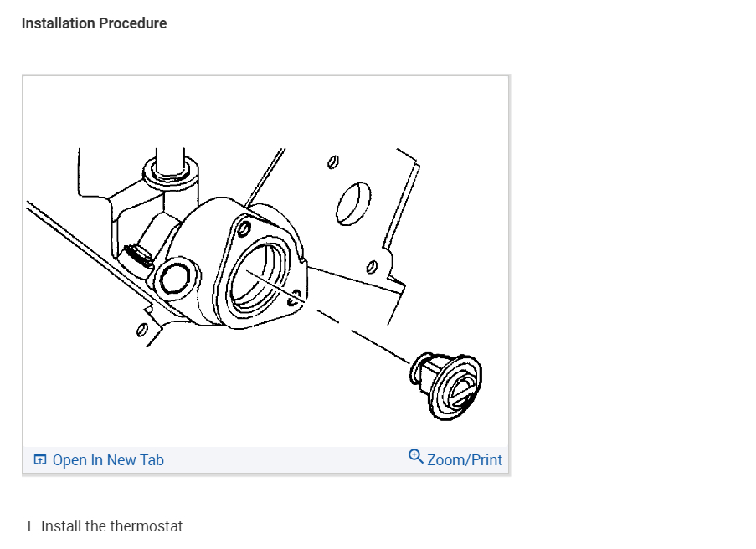Click the small hole atop the bracket plate

(332, 162)
